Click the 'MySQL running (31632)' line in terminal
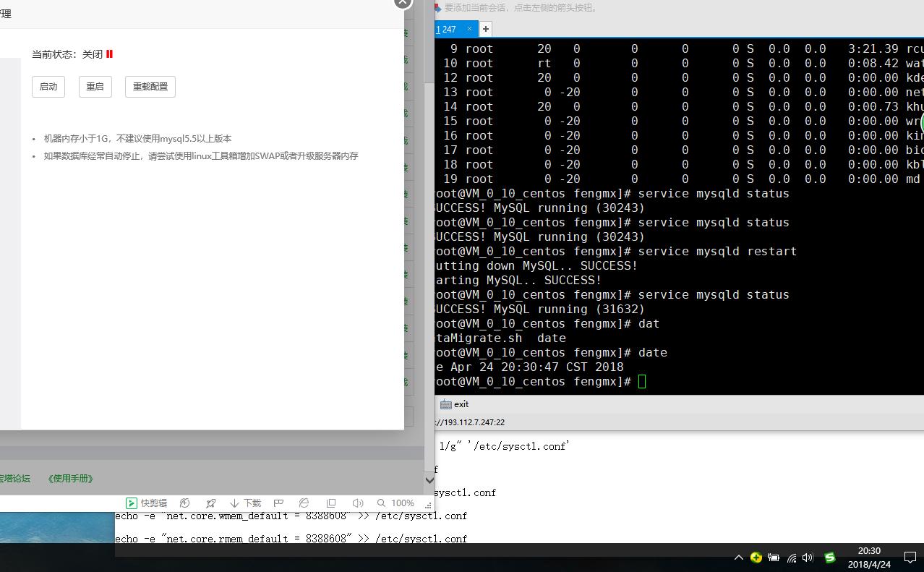Viewport: 924px width, 572px height. coord(539,310)
